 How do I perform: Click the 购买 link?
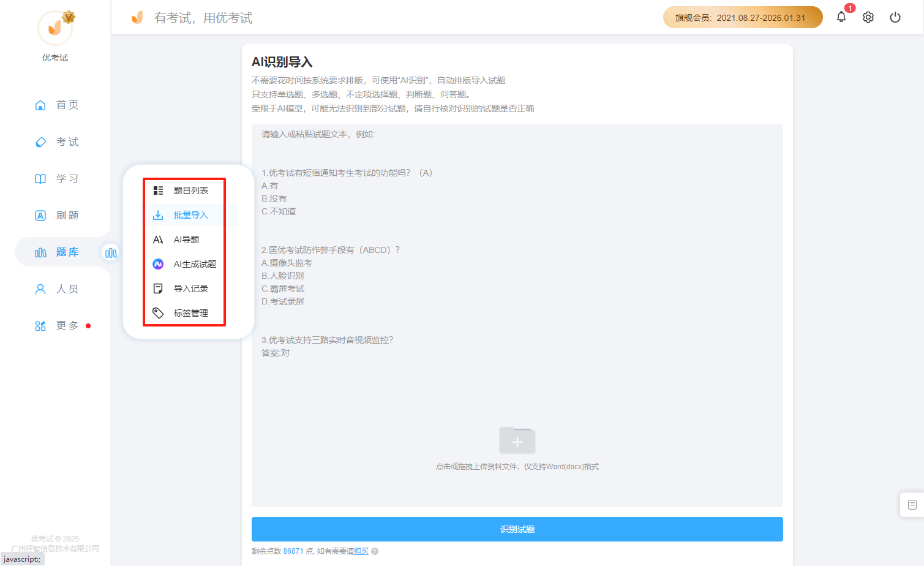(x=361, y=551)
